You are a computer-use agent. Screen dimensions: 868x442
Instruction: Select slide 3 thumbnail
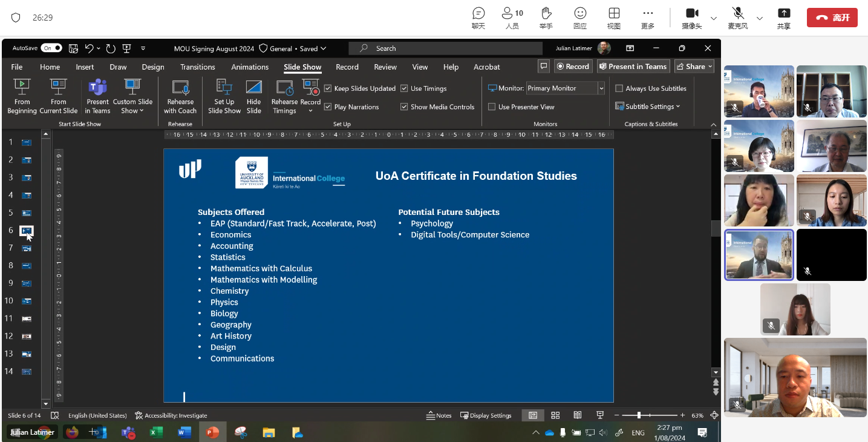pyautogui.click(x=27, y=177)
